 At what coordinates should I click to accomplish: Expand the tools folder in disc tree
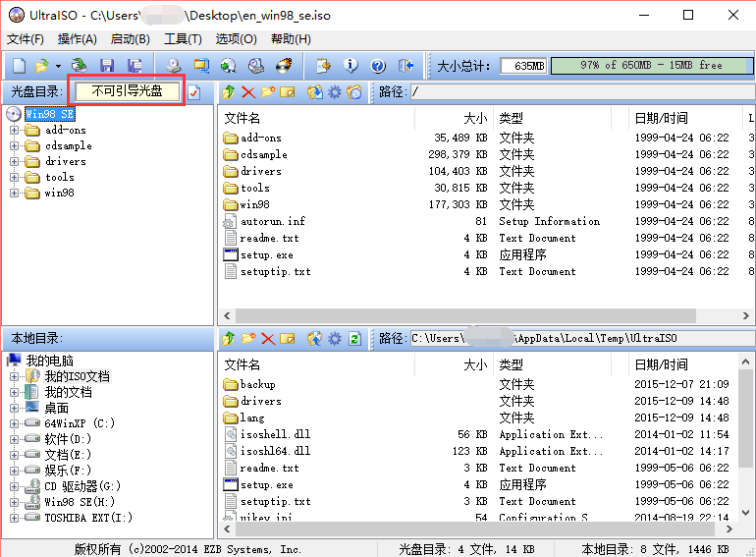(14, 178)
